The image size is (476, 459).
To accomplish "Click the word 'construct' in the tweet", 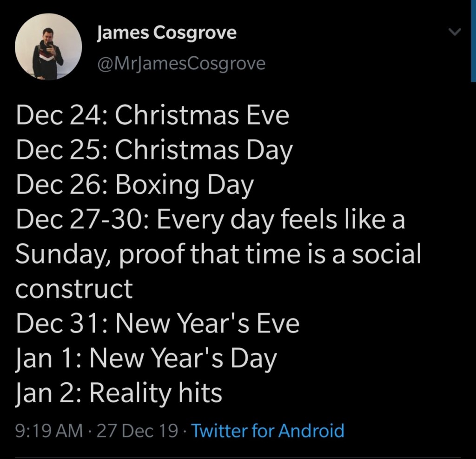I will (x=74, y=289).
